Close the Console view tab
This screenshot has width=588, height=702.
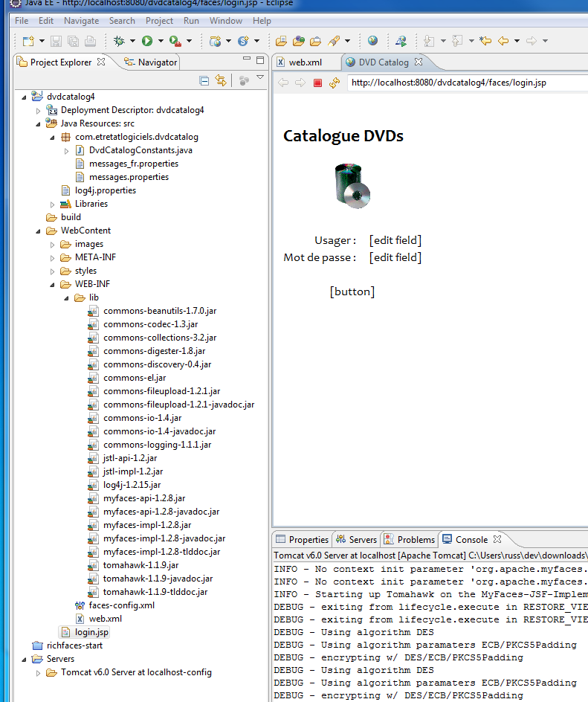point(497,539)
